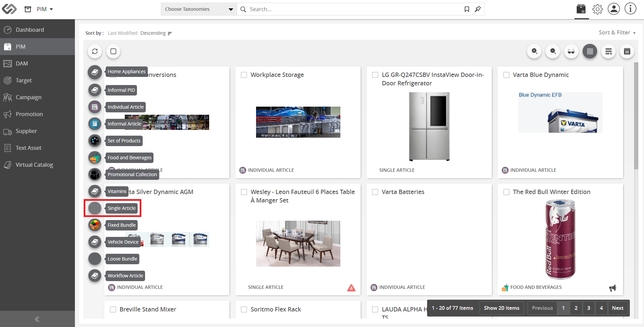Open the Choose Taxonomies dropdown
Image resolution: width=644 pixels, height=327 pixels.
[199, 9]
